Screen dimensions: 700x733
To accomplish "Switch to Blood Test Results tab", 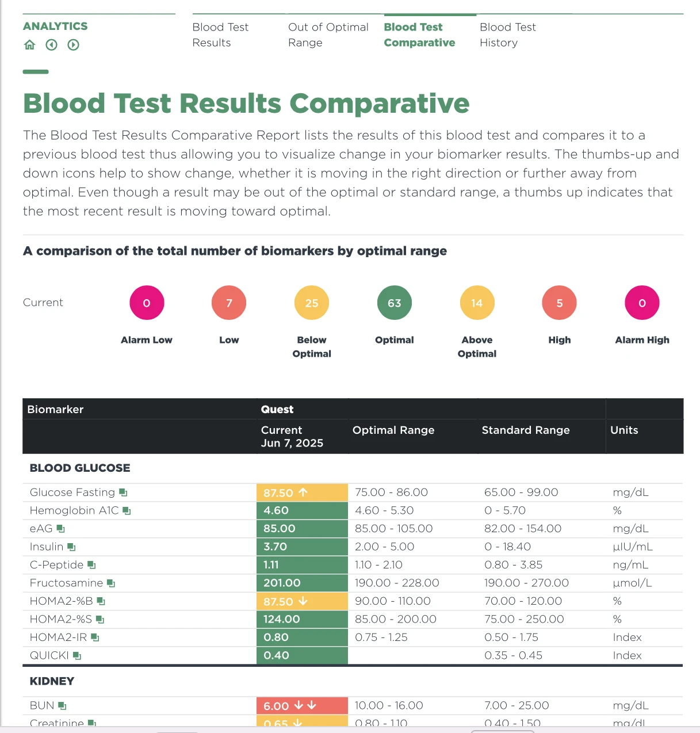I will 220,35.
